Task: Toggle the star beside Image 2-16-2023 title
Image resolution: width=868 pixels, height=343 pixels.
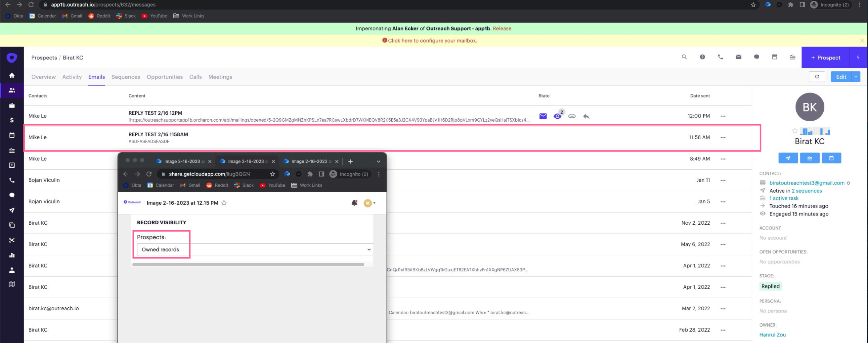Action: (224, 203)
